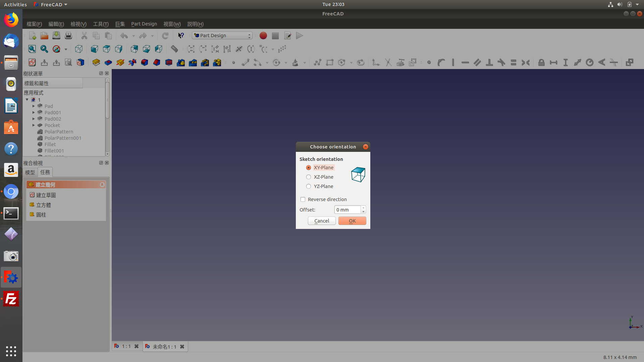Image resolution: width=644 pixels, height=362 pixels.
Task: Enable the Reverse direction checkbox
Action: pos(303,199)
